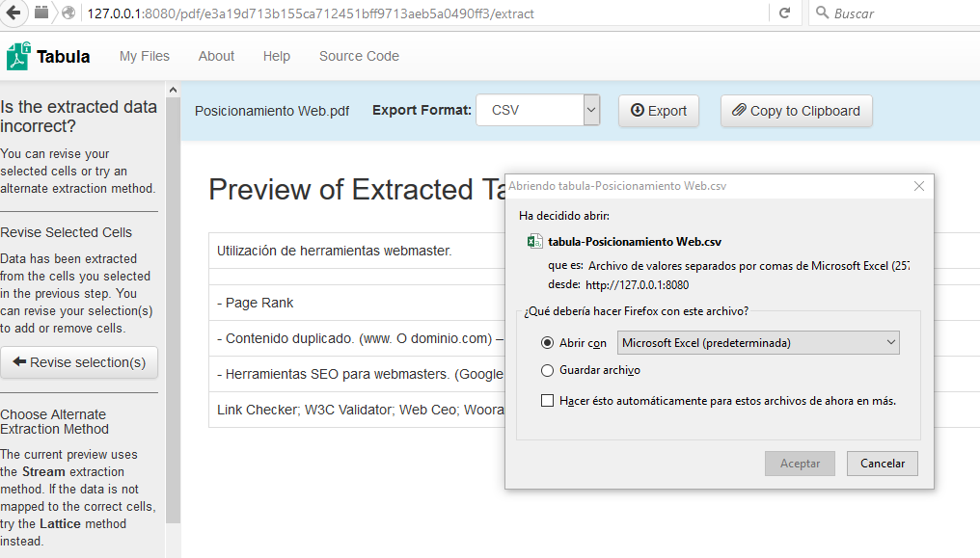This screenshot has height=558, width=980.
Task: Click the Cancelar button
Action: pyautogui.click(x=883, y=464)
